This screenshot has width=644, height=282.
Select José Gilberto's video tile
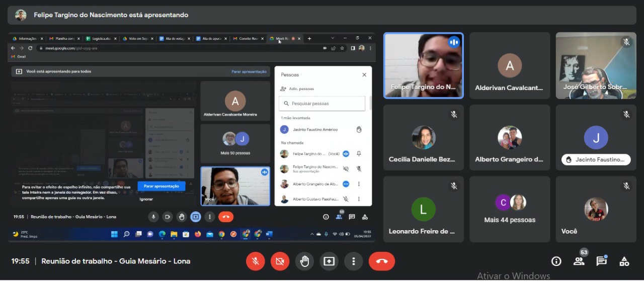click(596, 65)
